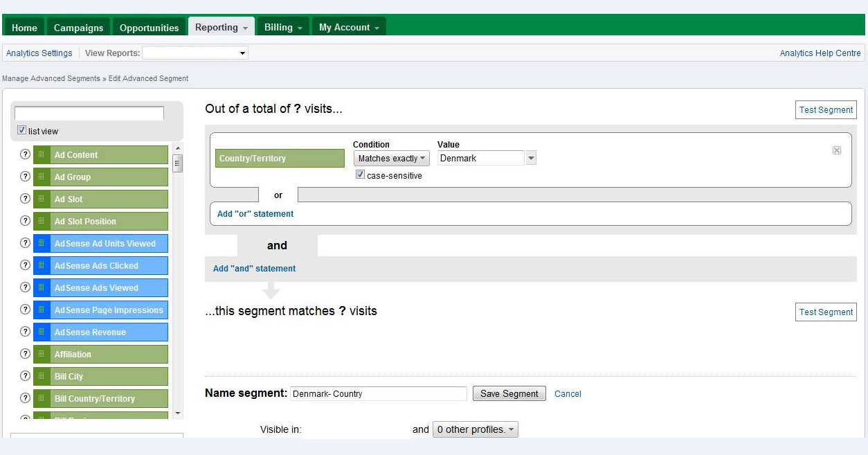Click the Add "and" statement link
This screenshot has width=868, height=455.
click(x=254, y=269)
